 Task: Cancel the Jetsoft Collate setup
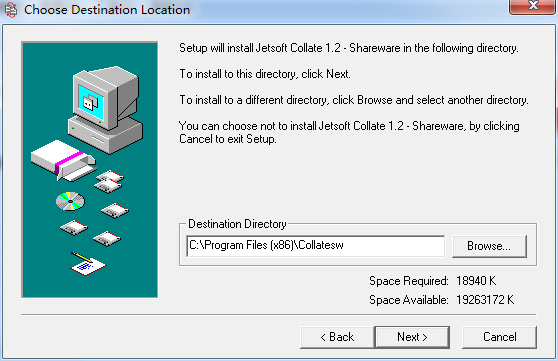(x=499, y=337)
